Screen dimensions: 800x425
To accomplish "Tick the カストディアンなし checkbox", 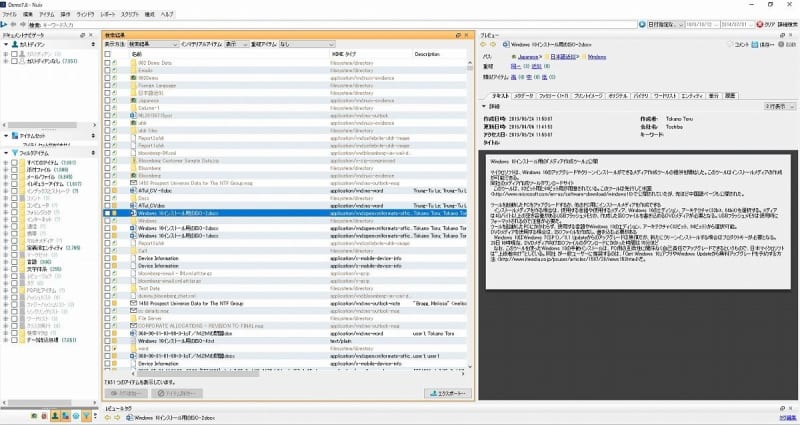I will tap(14, 61).
